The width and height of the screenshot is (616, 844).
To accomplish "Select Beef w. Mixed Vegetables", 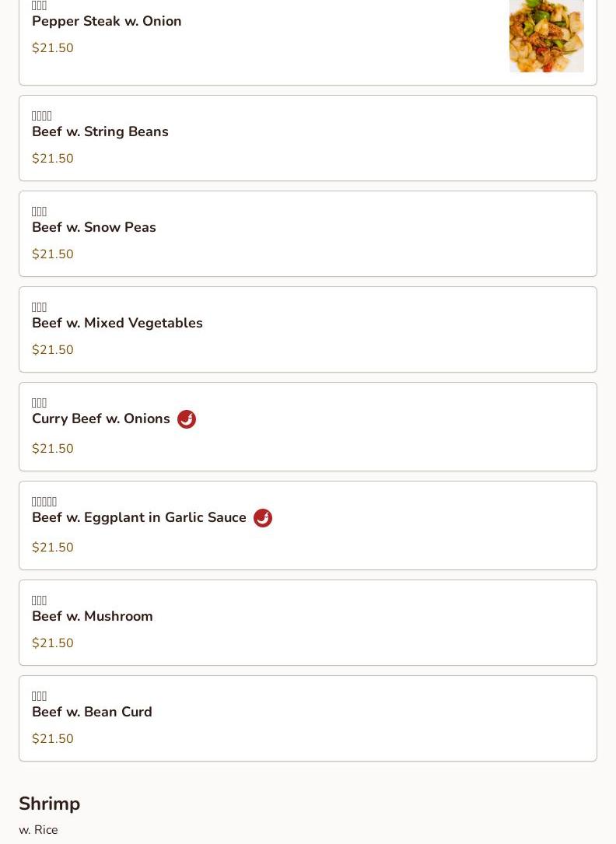I will pyautogui.click(x=117, y=323).
